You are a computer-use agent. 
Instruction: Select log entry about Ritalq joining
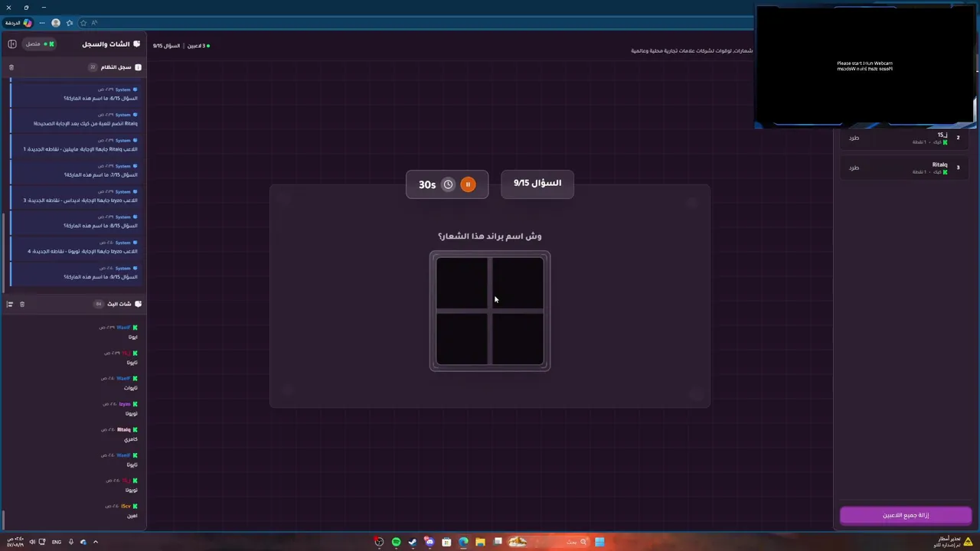(x=74, y=119)
